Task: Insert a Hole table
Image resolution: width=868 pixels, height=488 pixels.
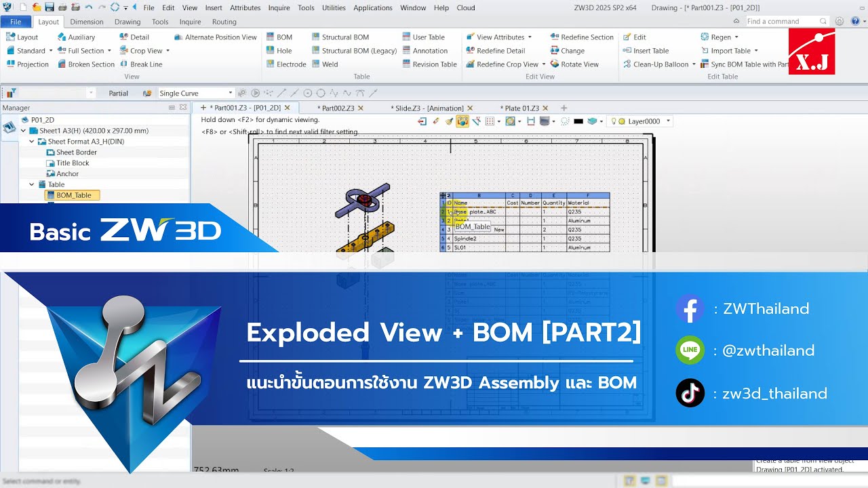Action: click(x=279, y=51)
